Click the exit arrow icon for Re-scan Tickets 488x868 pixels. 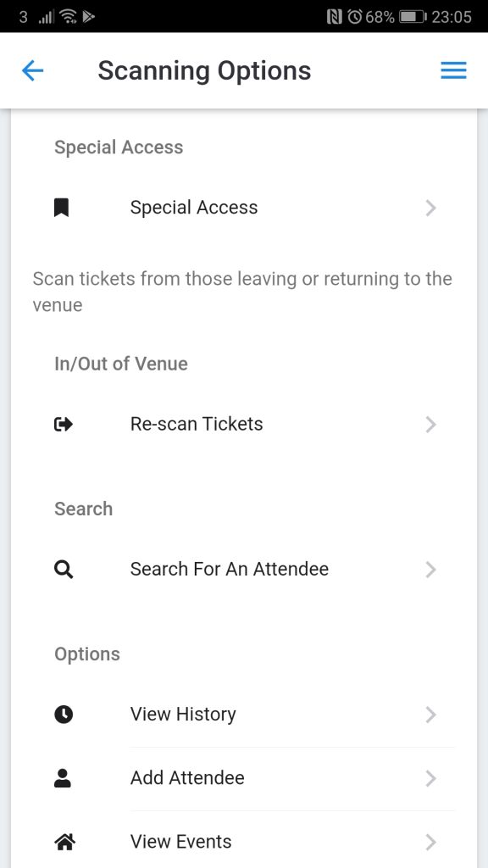pos(63,425)
